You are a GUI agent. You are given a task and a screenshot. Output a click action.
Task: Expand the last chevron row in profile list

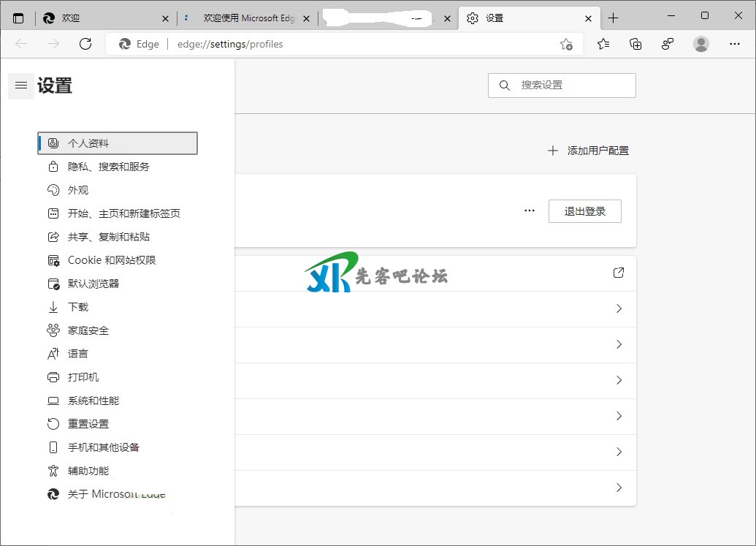click(619, 488)
